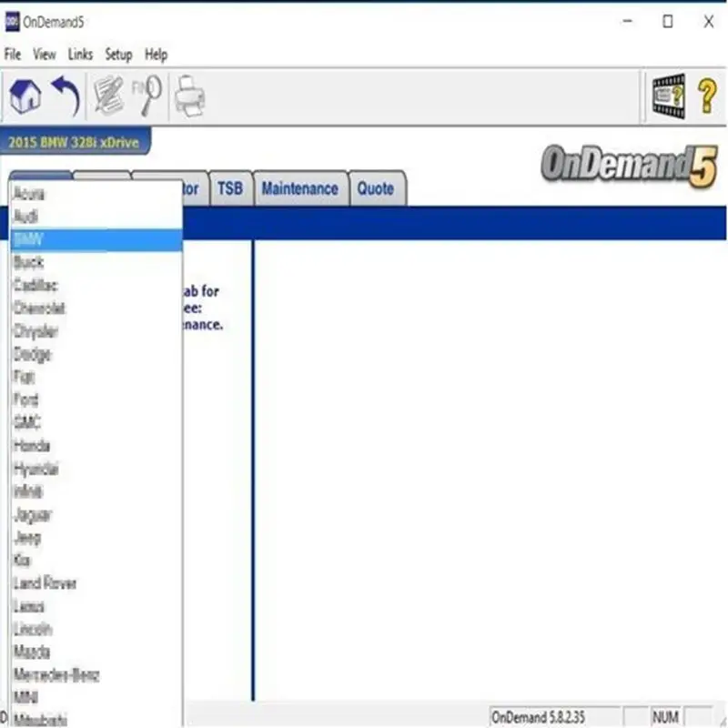Open the File menu
The image size is (728, 728).
coord(13,55)
